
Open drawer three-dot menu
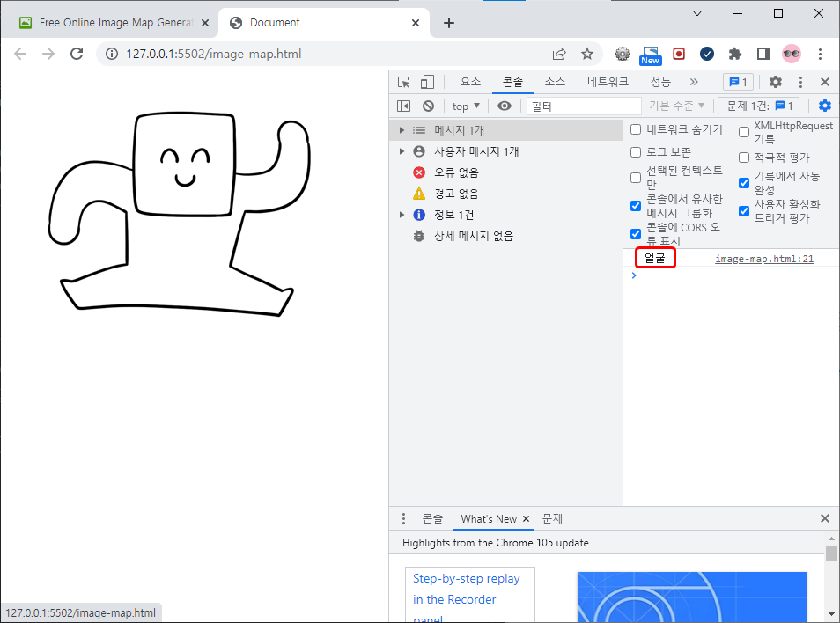tap(403, 518)
